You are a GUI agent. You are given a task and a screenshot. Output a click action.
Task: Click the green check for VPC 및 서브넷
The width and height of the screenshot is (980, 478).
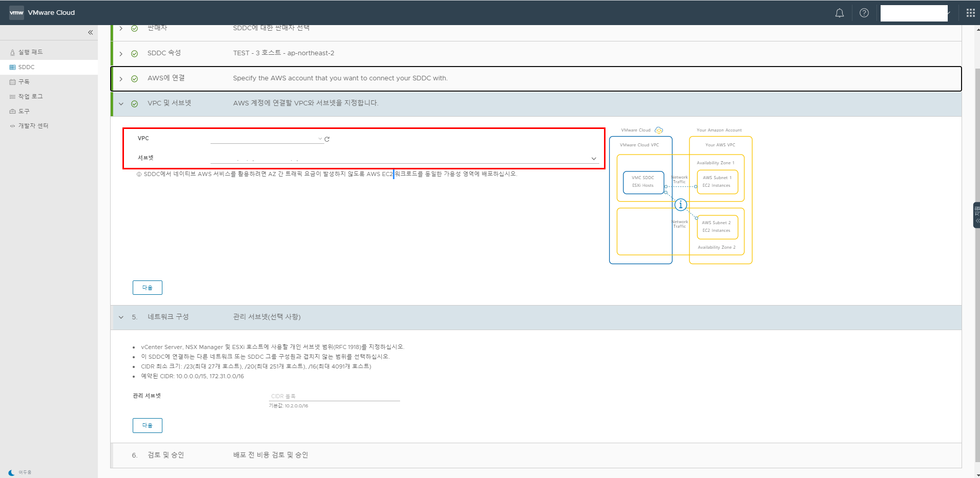[134, 104]
